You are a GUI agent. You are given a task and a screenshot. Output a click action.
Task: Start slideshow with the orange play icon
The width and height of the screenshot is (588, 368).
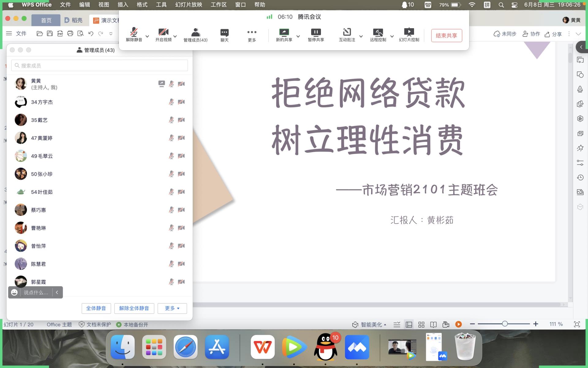point(458,324)
